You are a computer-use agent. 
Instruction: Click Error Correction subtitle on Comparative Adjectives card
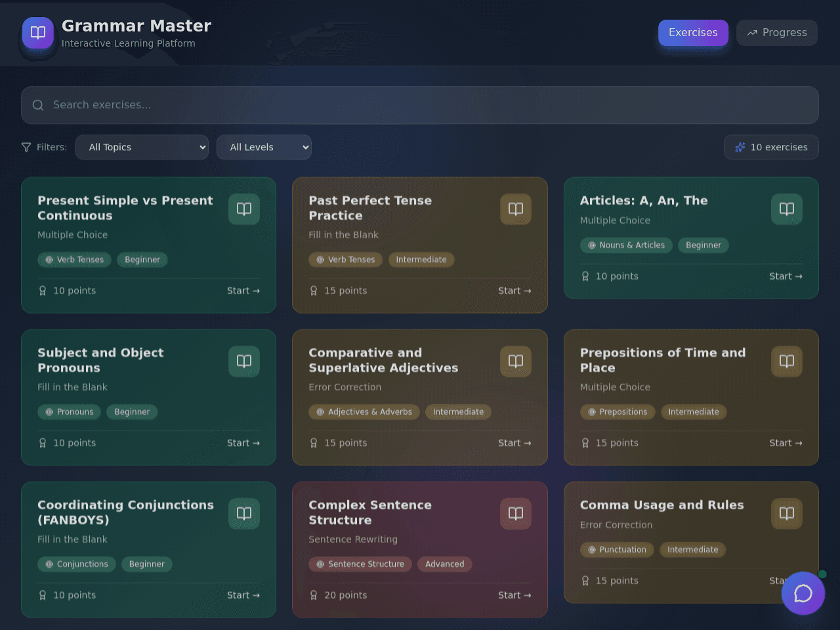345,387
